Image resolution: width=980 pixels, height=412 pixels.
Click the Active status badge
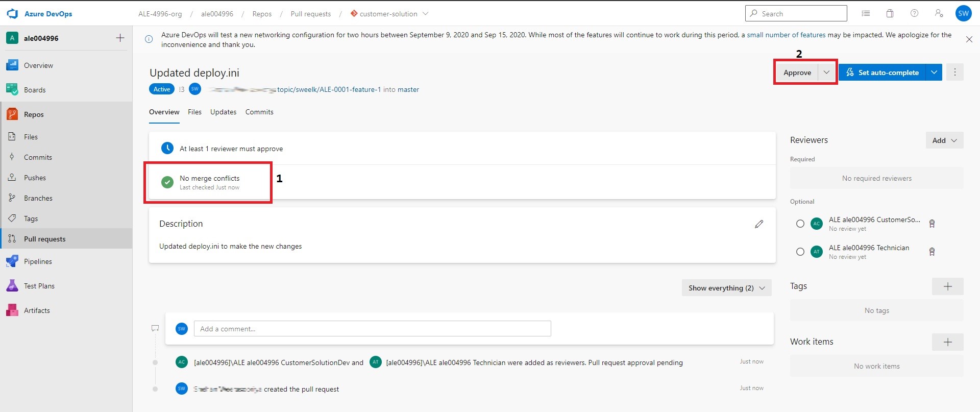tap(162, 89)
